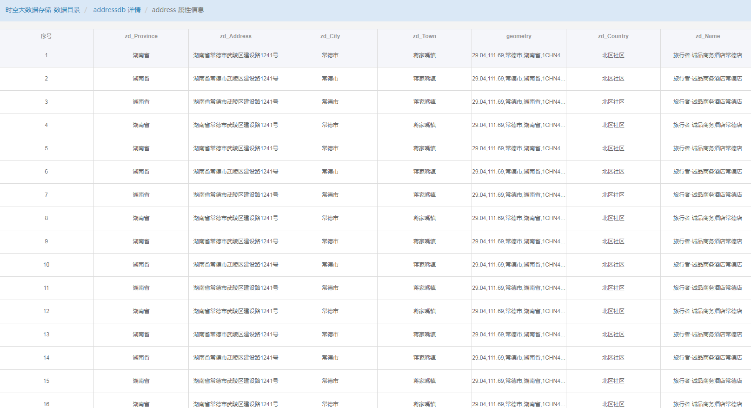751x408 pixels.
Task: Click the zd_City cell in row 6
Action: pyautogui.click(x=330, y=171)
